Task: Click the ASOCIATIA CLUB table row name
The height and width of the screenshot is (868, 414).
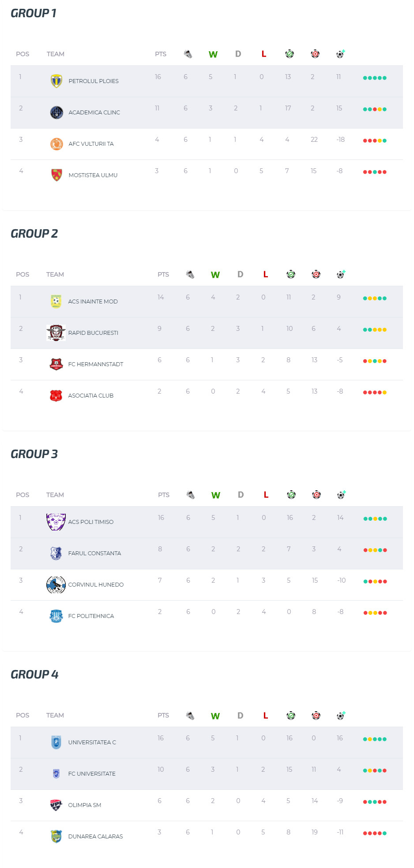Action: click(x=91, y=395)
